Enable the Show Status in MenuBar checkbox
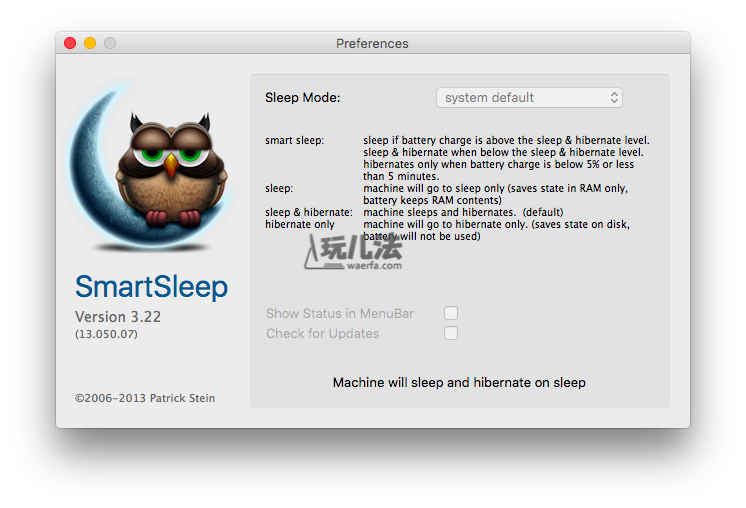The height and width of the screenshot is (508, 746). tap(451, 313)
